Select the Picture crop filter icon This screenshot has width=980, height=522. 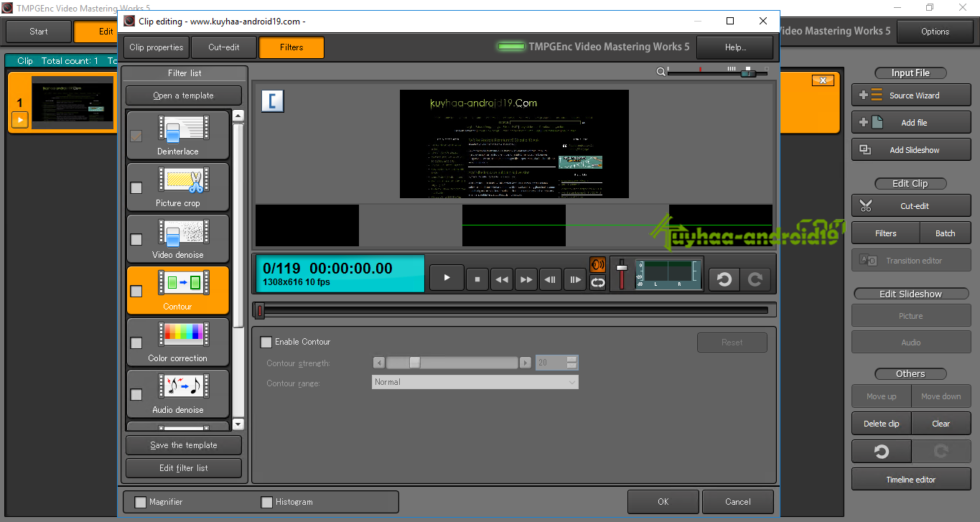click(184, 182)
